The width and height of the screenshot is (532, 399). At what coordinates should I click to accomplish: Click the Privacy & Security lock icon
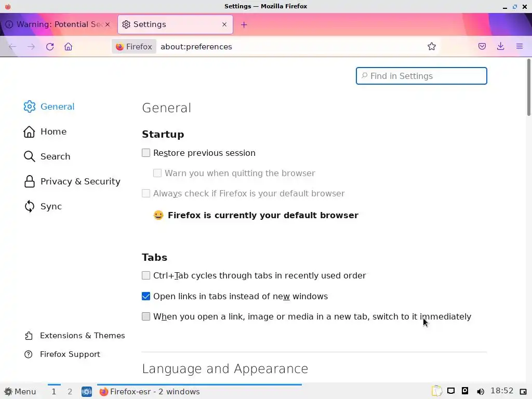[x=30, y=181]
